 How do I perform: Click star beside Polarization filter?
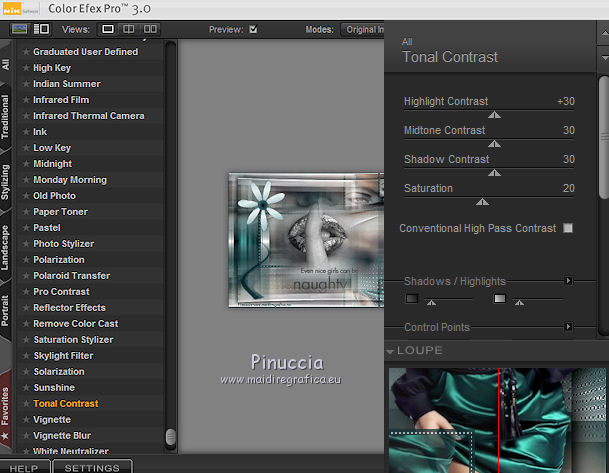tap(26, 259)
